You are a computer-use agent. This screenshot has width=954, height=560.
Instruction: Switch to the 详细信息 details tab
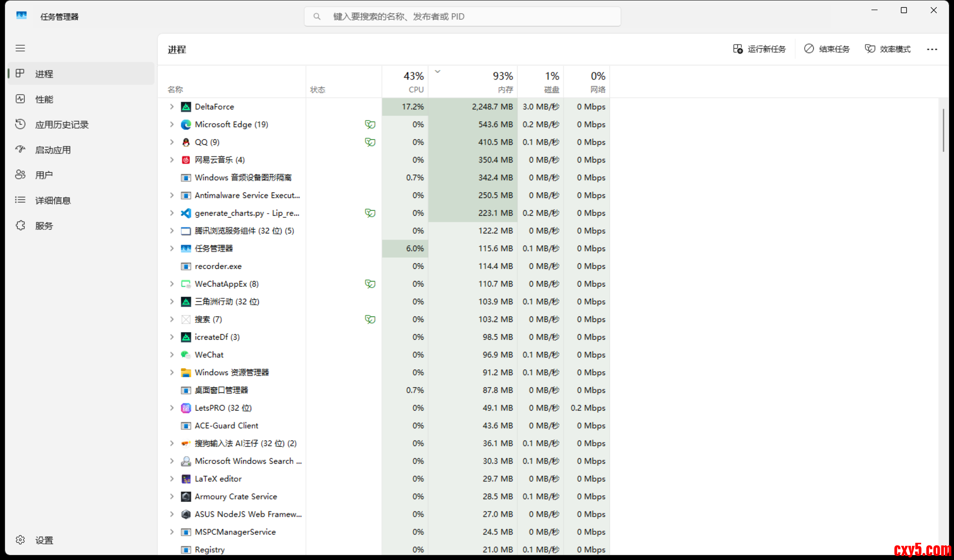point(53,201)
